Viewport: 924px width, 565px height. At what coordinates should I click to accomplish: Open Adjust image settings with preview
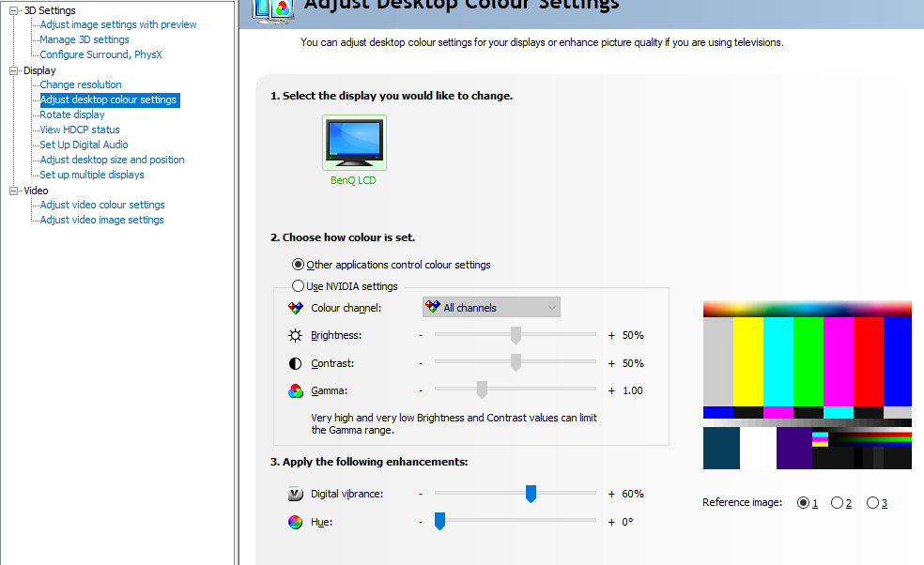coord(118,24)
